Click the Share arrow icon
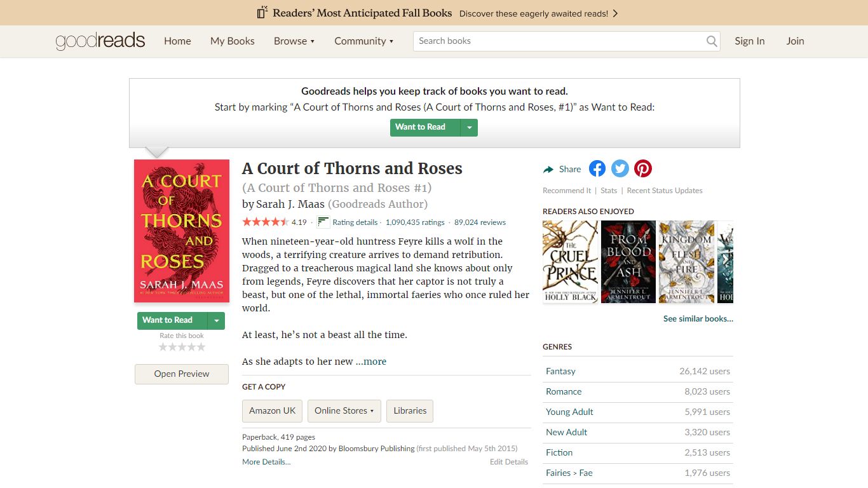 point(548,169)
